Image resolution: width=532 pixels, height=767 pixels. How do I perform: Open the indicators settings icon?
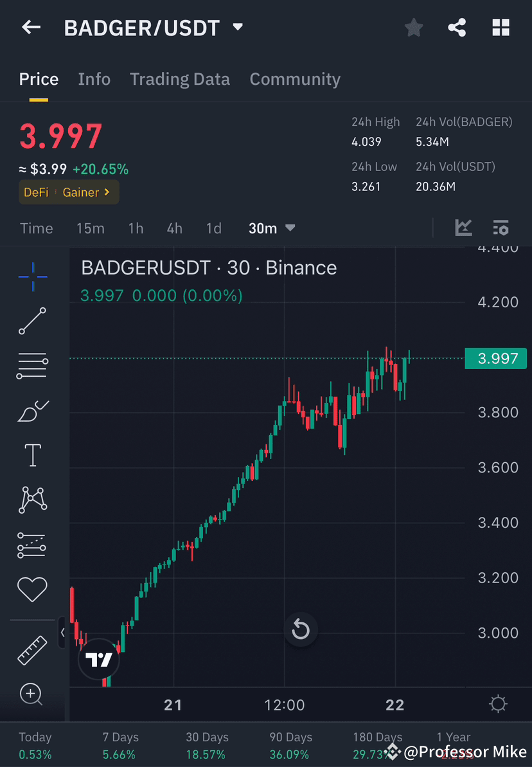(501, 228)
